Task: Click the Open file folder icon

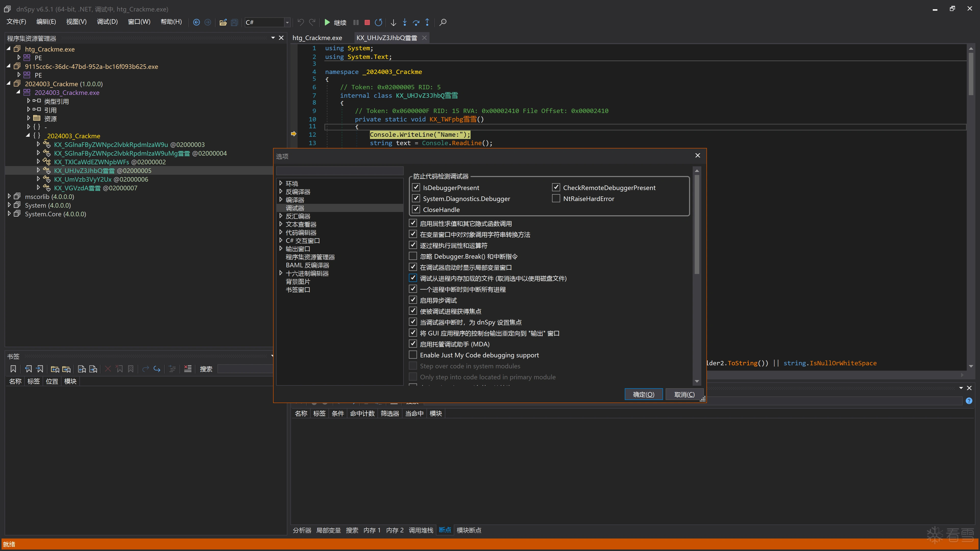Action: (x=223, y=22)
